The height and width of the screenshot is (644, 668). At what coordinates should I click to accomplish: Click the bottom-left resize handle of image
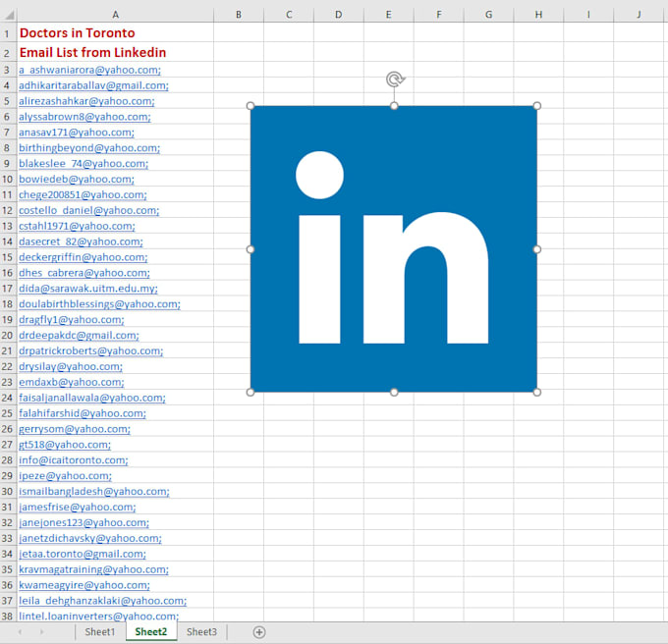pos(250,392)
